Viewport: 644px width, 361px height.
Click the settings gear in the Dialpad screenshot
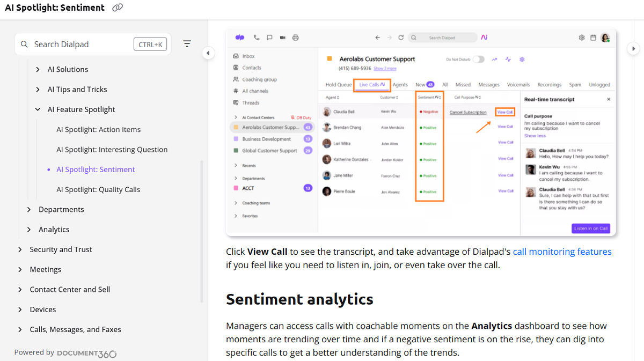click(x=582, y=38)
